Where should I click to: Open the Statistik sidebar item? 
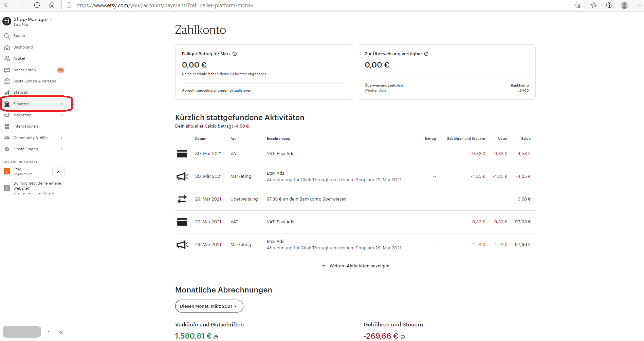point(21,92)
